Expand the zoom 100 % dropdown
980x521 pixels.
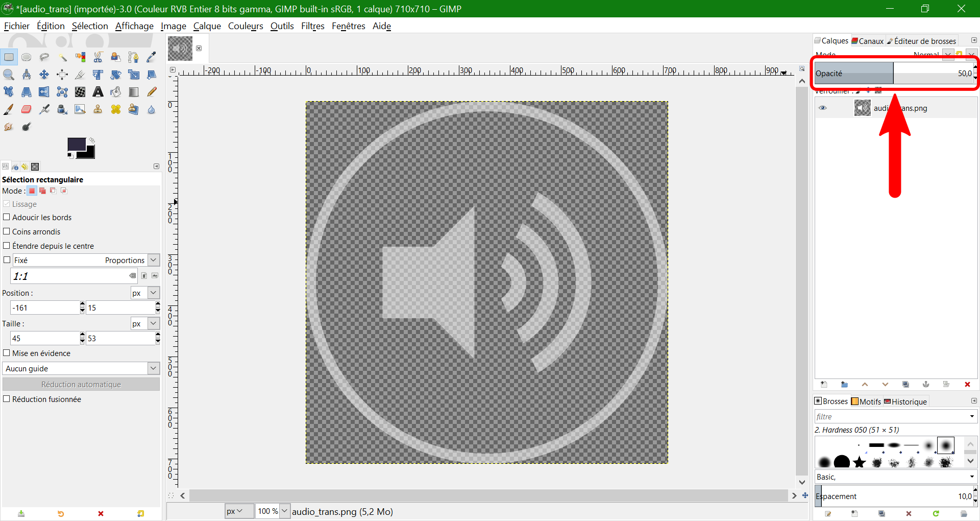click(x=284, y=511)
